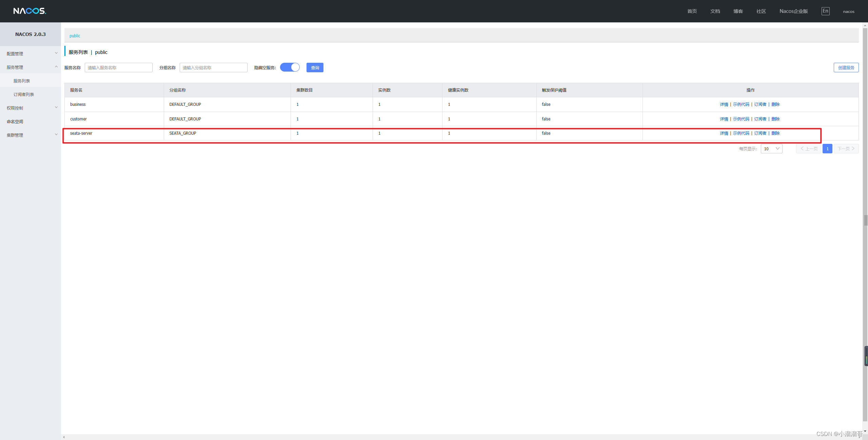Select page 1 in pagination
The height and width of the screenshot is (440, 868).
(x=827, y=149)
